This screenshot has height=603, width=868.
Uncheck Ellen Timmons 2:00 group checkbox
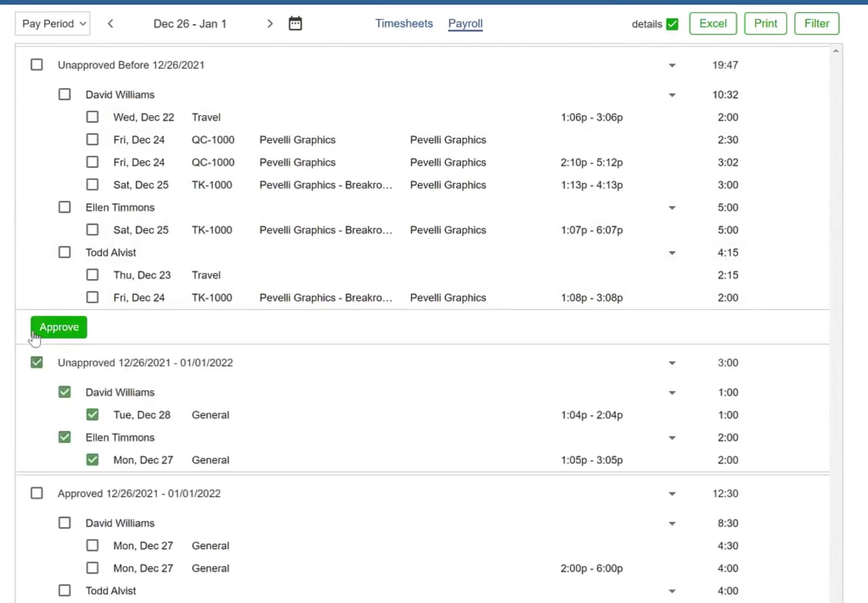pyautogui.click(x=65, y=437)
